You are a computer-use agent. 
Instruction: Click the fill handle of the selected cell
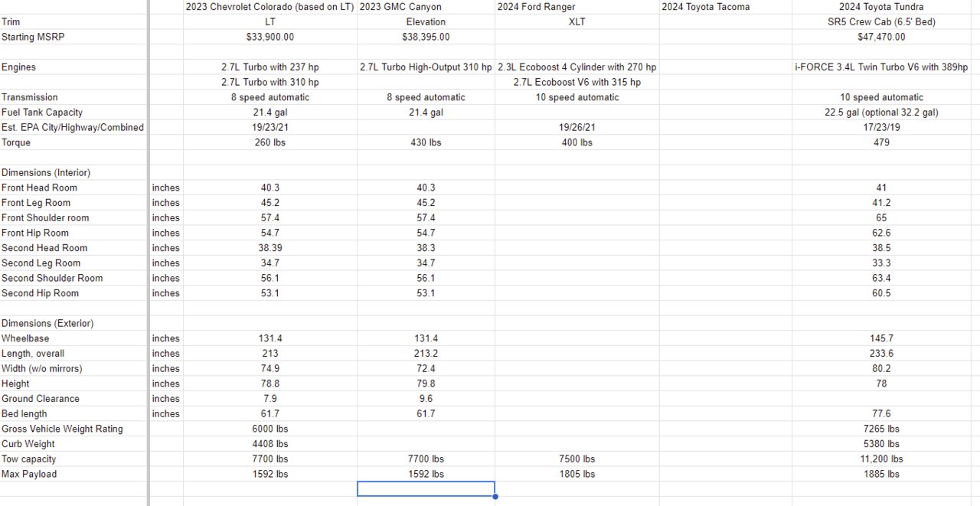495,496
